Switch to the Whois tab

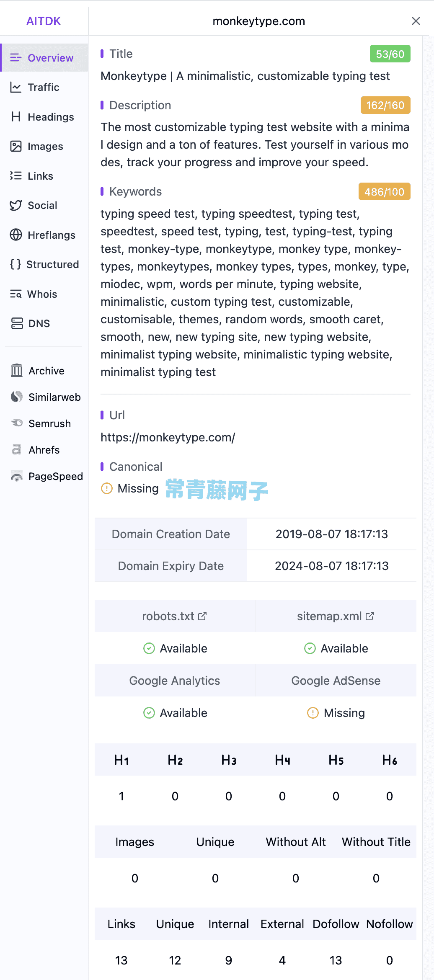(44, 294)
